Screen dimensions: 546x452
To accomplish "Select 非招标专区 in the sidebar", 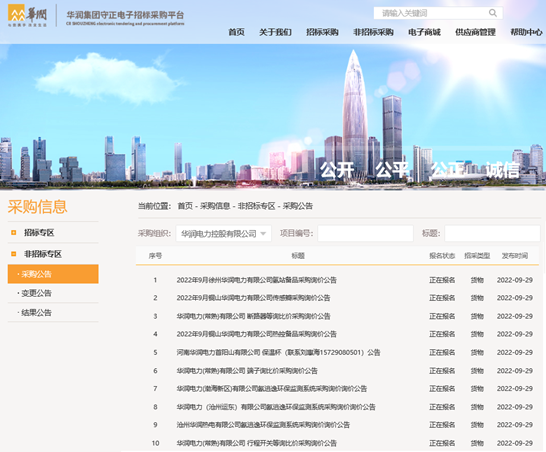I will click(x=43, y=254).
